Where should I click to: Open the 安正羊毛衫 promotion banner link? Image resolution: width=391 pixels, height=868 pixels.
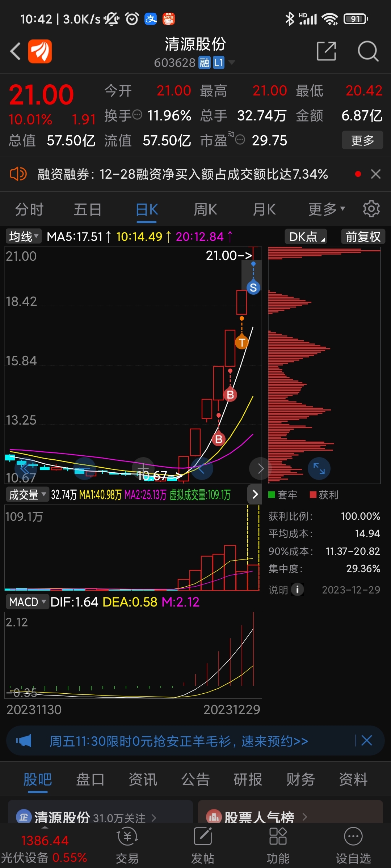178,741
